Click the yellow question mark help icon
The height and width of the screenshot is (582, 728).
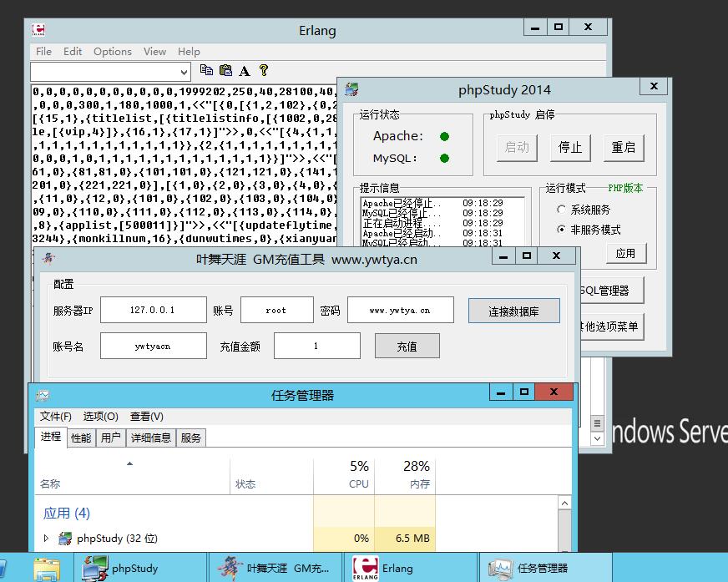click(264, 70)
